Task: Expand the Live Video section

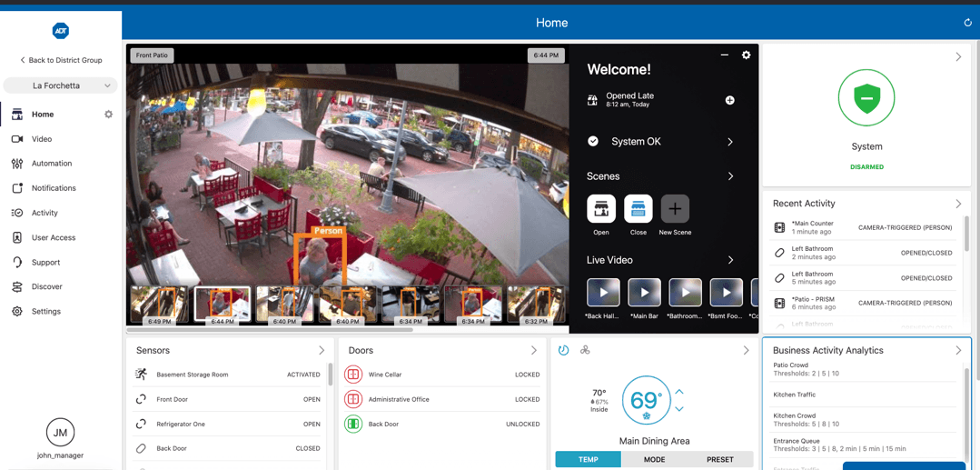Action: tap(730, 260)
